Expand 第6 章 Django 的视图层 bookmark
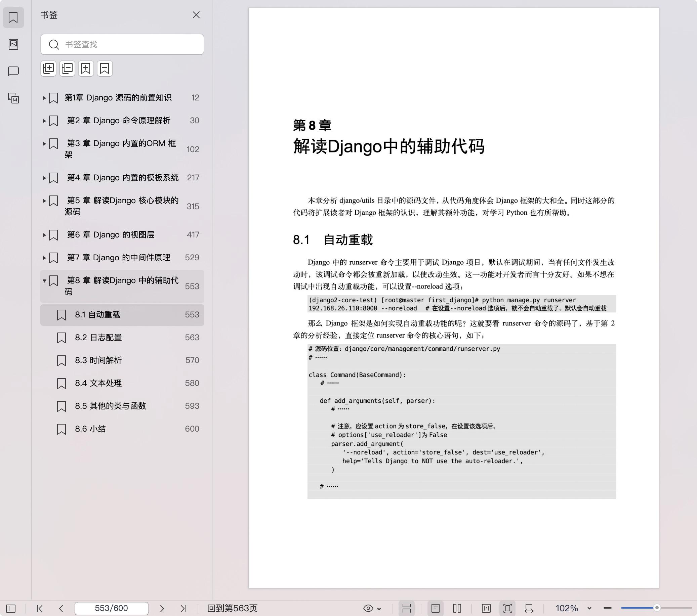 click(44, 234)
